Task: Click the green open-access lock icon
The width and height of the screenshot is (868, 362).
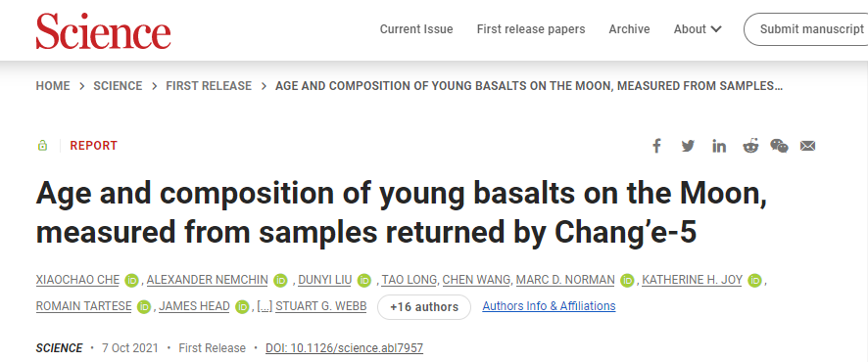Action: 42,146
